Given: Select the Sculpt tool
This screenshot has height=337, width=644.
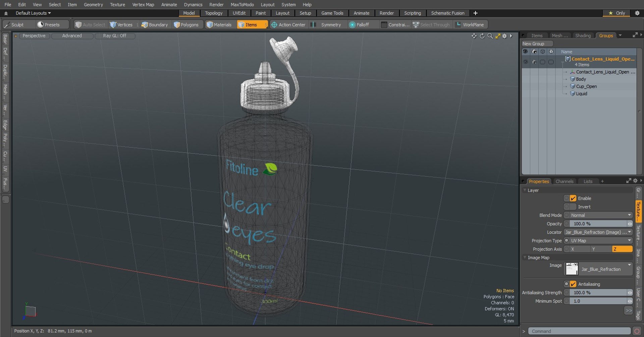Looking at the screenshot, I should 18,25.
